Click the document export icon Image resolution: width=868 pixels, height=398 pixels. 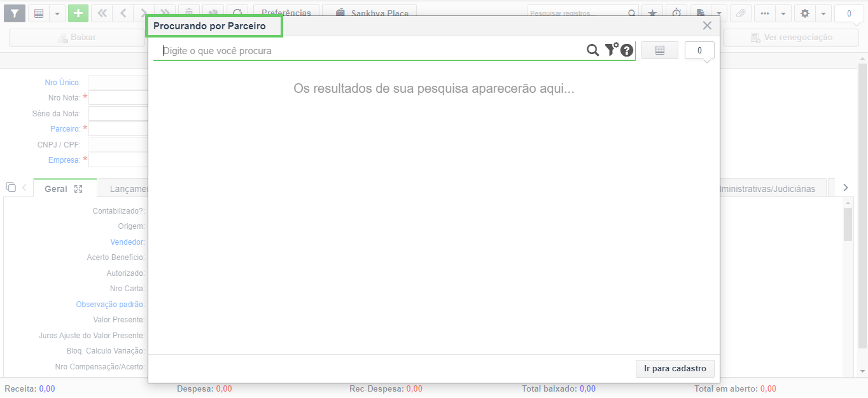coord(701,13)
